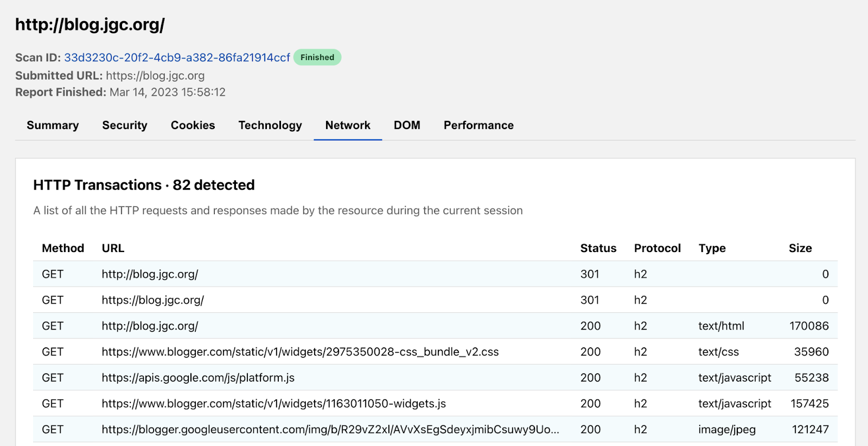Screen dimensions: 868x446
Task: Click the size value 121247
Action: coord(810,430)
